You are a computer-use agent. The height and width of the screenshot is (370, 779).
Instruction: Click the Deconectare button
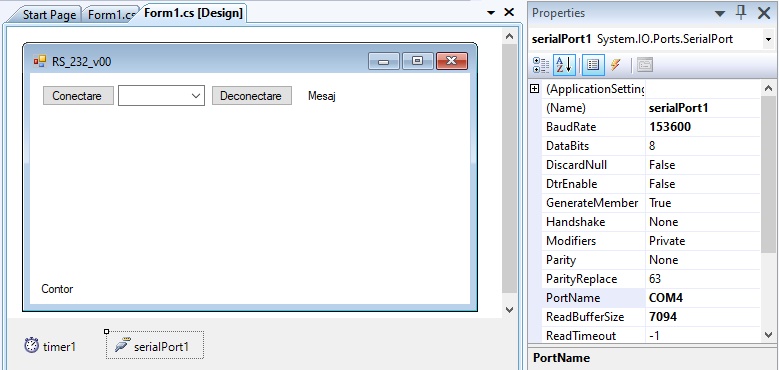(251, 96)
